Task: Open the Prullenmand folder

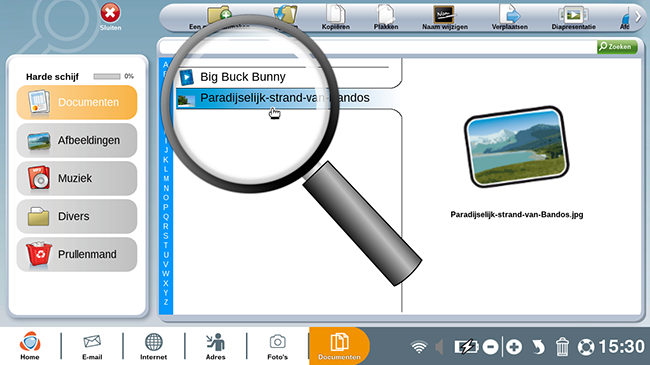Action: pos(77,254)
